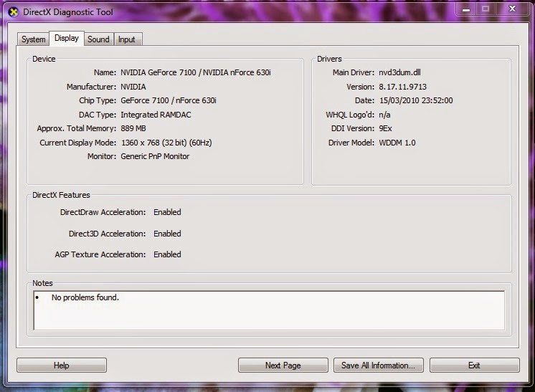
Task: Click the 'DirectDraw Acceleration:' label
Action: pos(103,212)
